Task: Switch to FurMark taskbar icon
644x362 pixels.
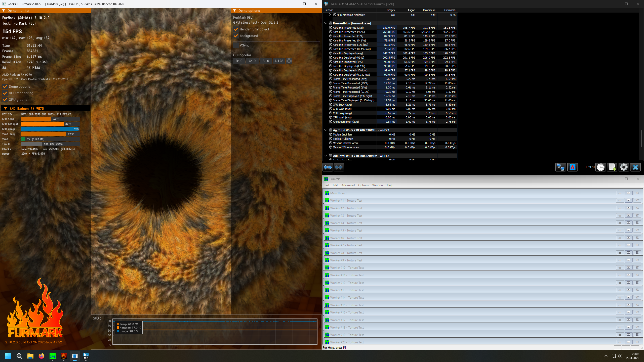Action: (63, 356)
